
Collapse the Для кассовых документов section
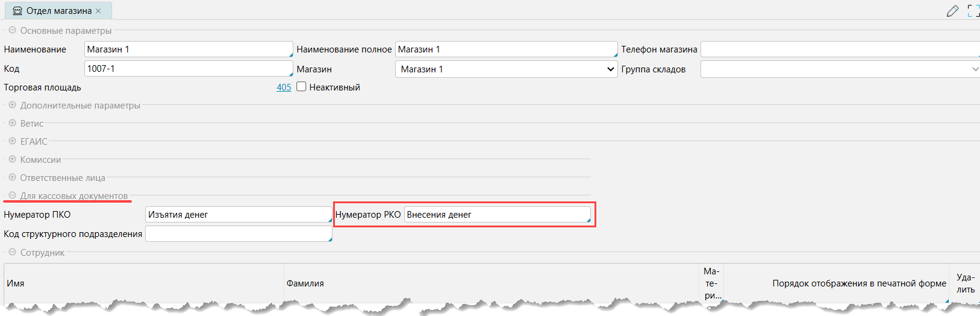pos(12,195)
